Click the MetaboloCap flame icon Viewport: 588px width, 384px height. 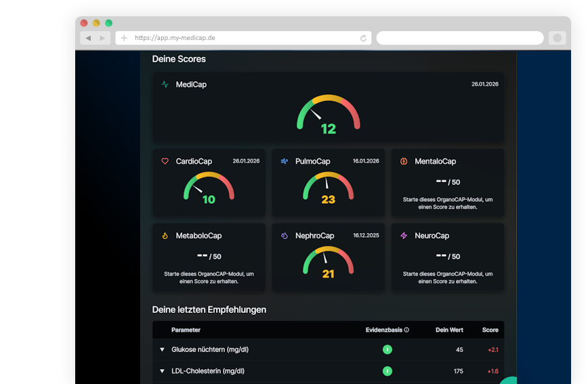click(165, 236)
